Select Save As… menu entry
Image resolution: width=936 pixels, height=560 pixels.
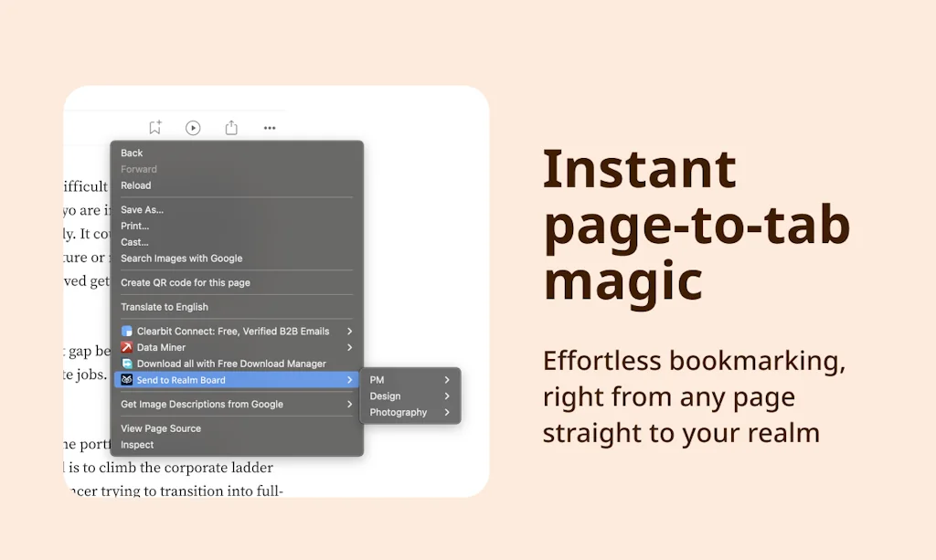[142, 210]
